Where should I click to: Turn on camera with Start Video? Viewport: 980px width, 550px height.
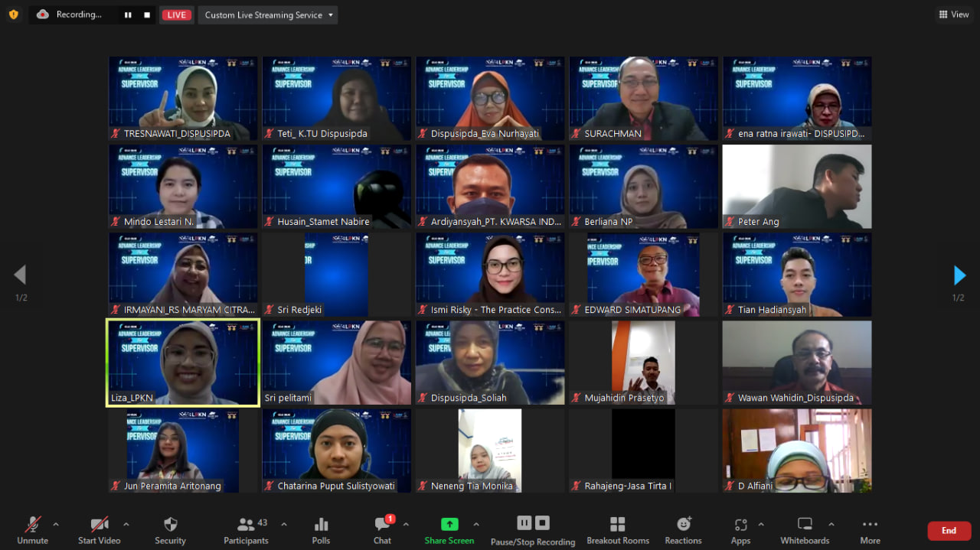(100, 530)
